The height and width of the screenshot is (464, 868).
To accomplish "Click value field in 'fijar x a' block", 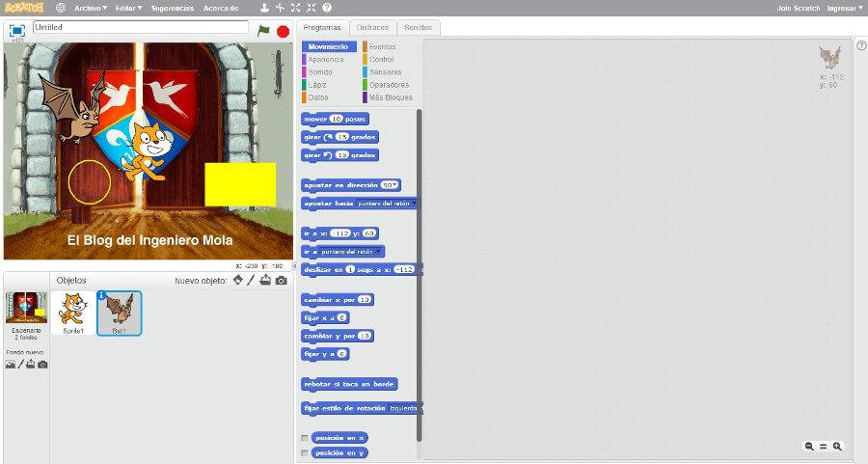I will [x=342, y=317].
